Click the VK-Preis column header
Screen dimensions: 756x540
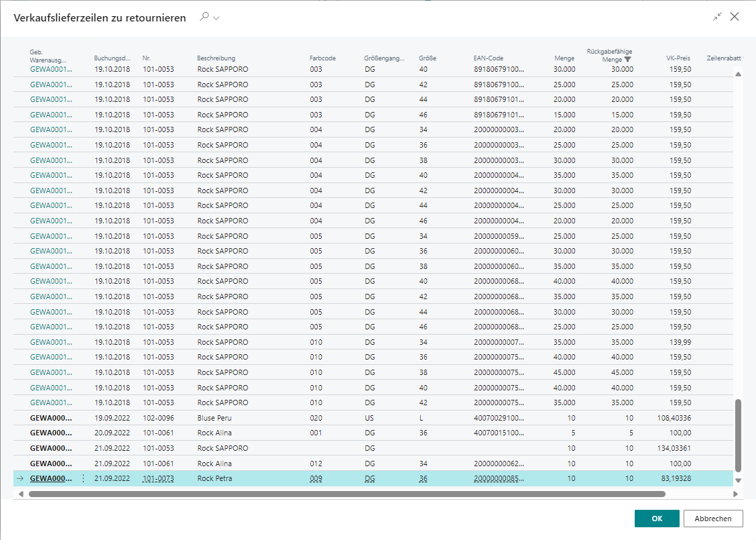pos(678,58)
